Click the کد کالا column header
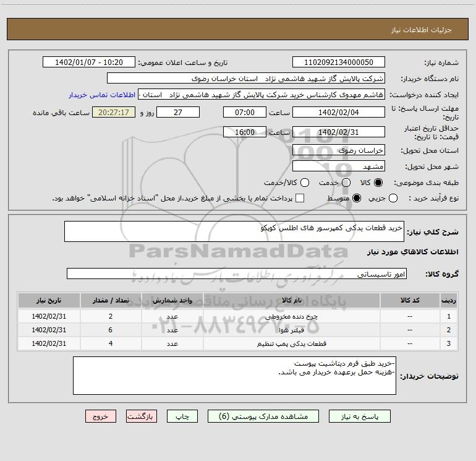 pyautogui.click(x=410, y=300)
